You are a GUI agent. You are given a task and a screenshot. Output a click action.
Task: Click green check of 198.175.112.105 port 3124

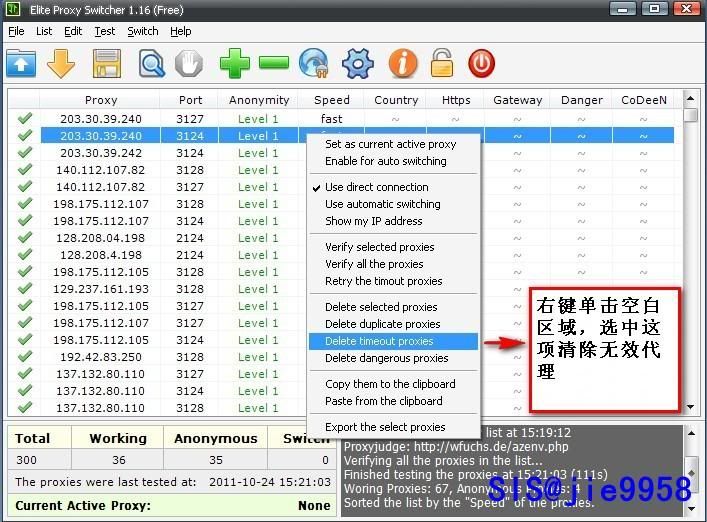pos(25,339)
